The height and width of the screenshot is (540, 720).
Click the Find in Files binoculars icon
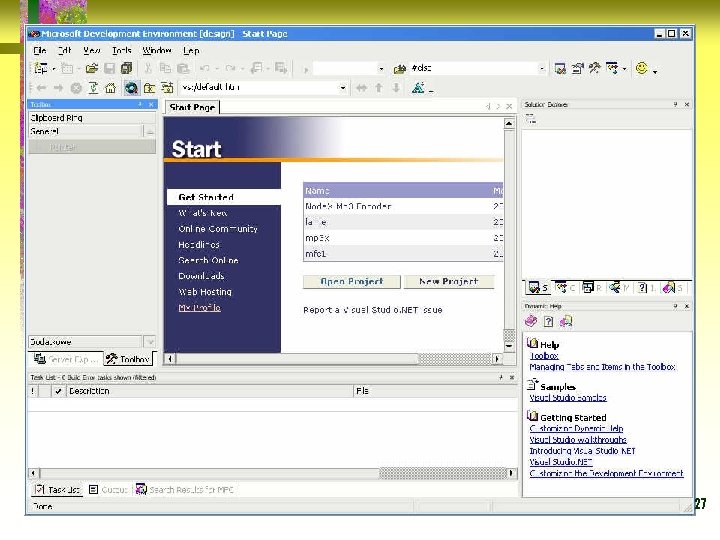coord(399,69)
